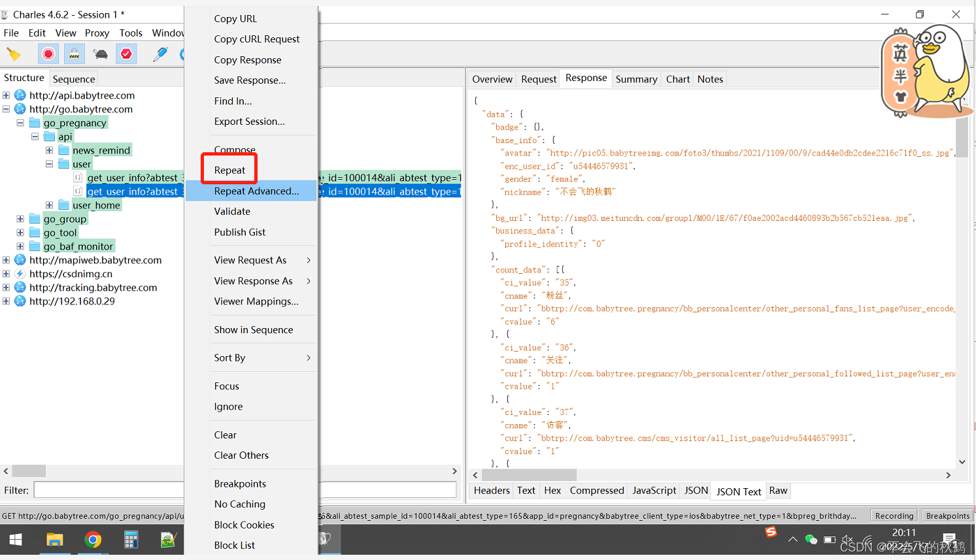Click the compose pen icon

pyautogui.click(x=160, y=54)
